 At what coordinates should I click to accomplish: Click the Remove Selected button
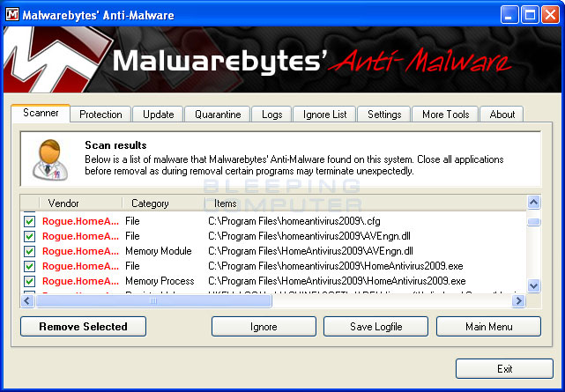[x=83, y=327]
